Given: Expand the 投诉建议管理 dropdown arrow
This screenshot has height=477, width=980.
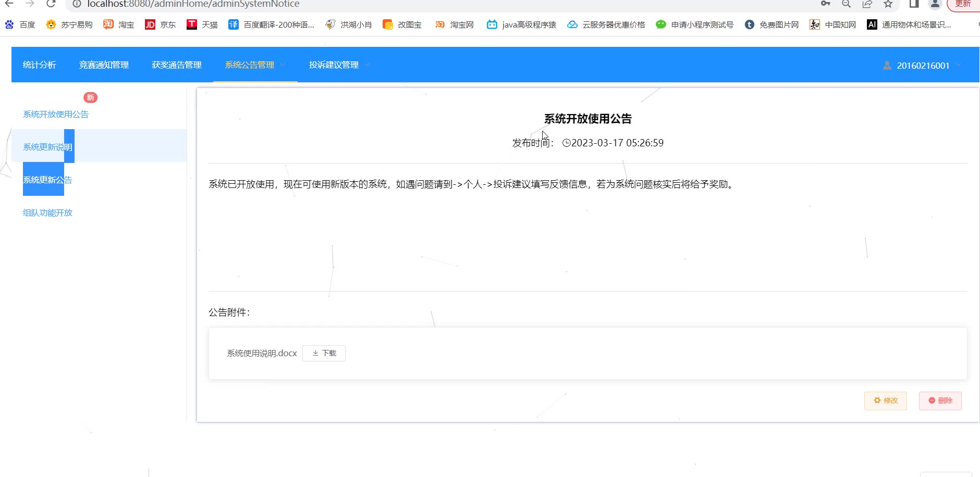Looking at the screenshot, I should coord(367,65).
